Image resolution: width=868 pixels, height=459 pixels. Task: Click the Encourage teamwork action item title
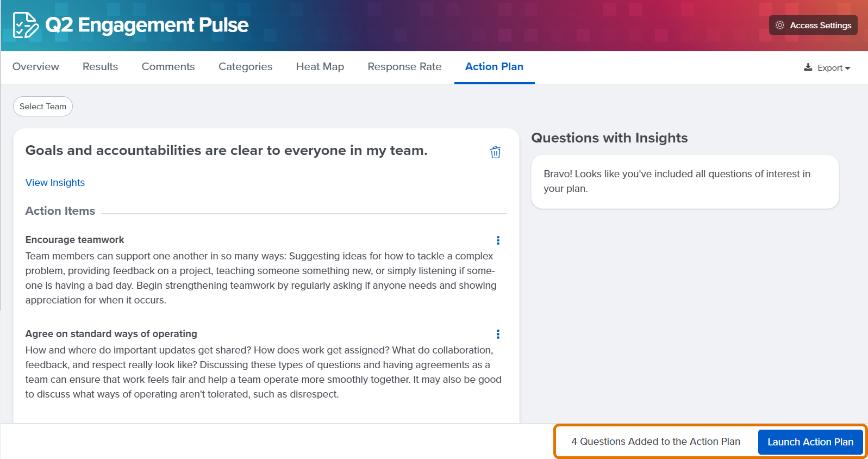coord(74,240)
